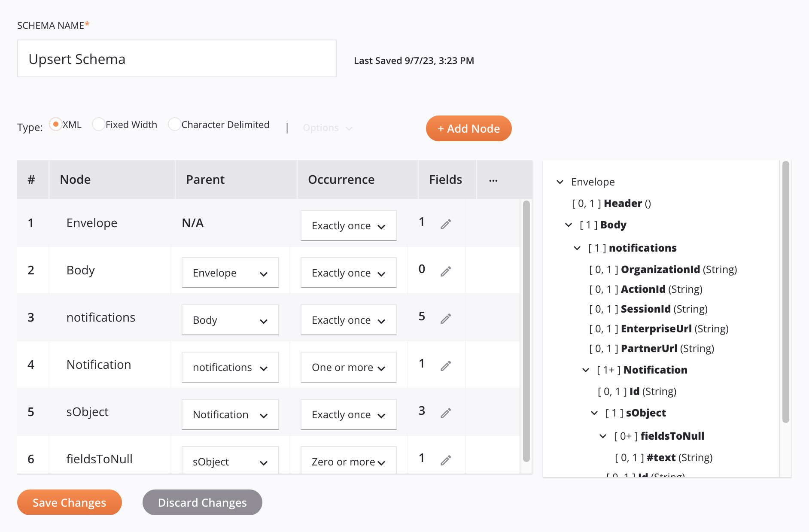The width and height of the screenshot is (809, 532).
Task: Choose Fixed Width schema type
Action: [x=99, y=125]
